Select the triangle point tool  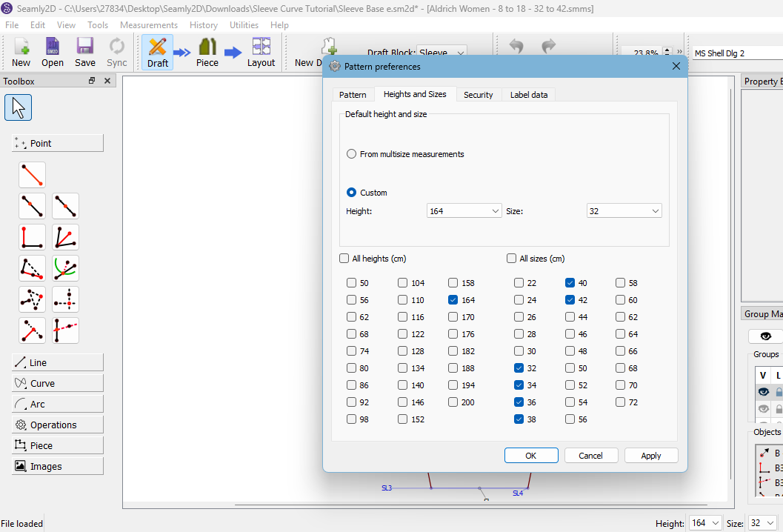click(32, 299)
